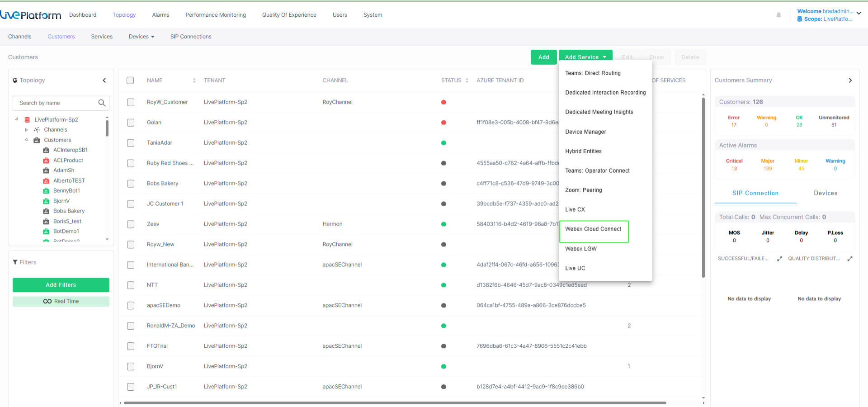
Task: Click the table vertical scrollbar
Action: pos(703,188)
